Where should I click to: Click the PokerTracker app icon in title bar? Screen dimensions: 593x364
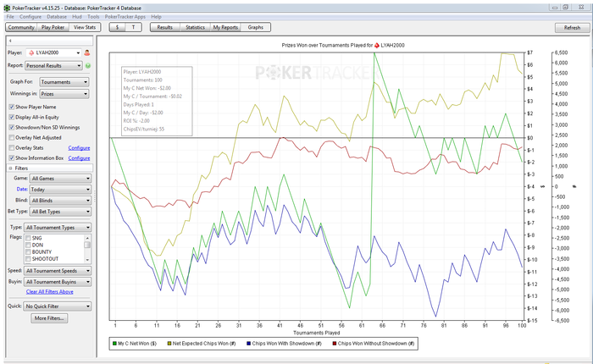[x=7, y=8]
